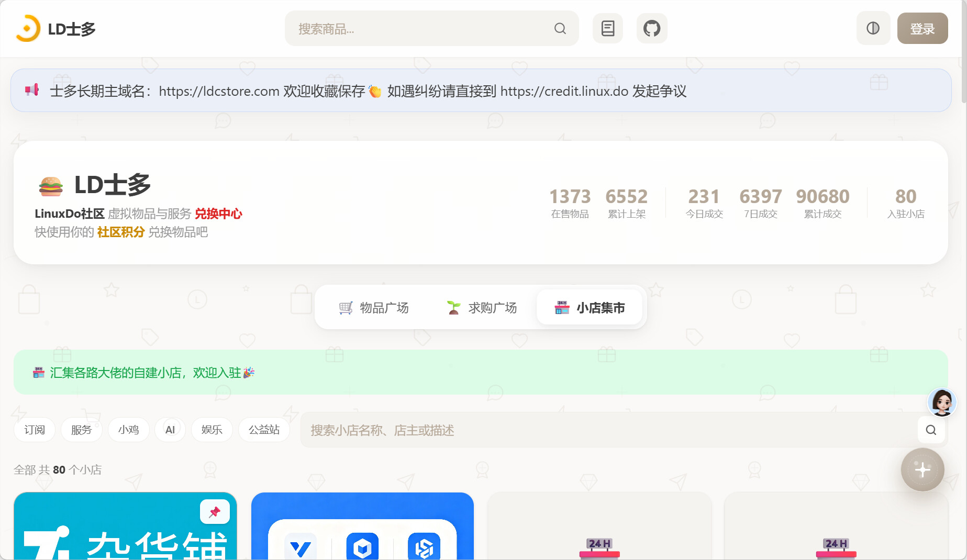Click the 登录 login button
This screenshot has height=560, width=967.
922,28
